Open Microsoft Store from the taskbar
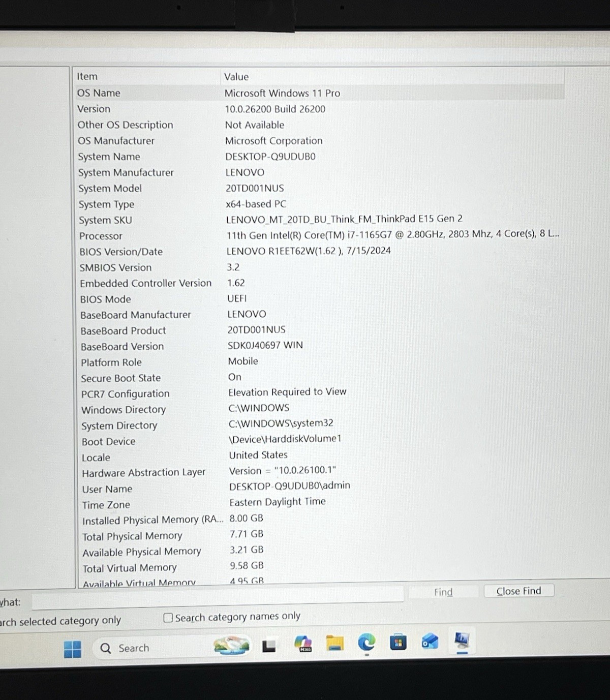Image resolution: width=610 pixels, height=700 pixels. (x=398, y=642)
